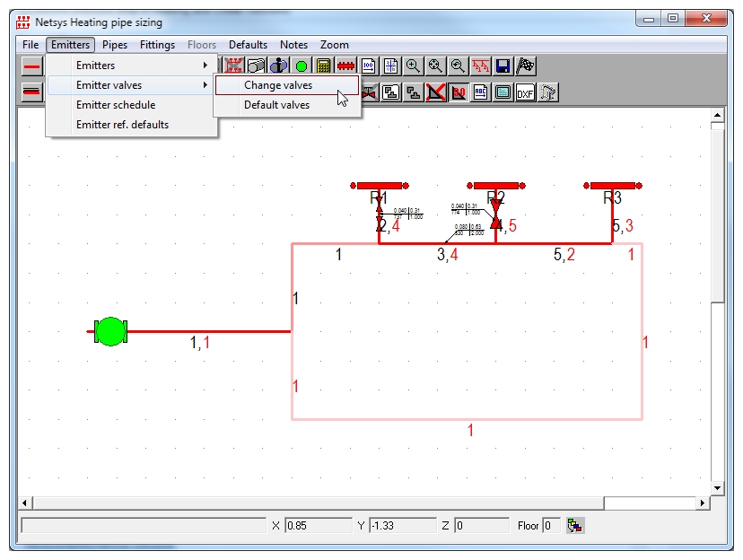Select the red radiator emitter tool
743x560 pixels.
tap(345, 66)
